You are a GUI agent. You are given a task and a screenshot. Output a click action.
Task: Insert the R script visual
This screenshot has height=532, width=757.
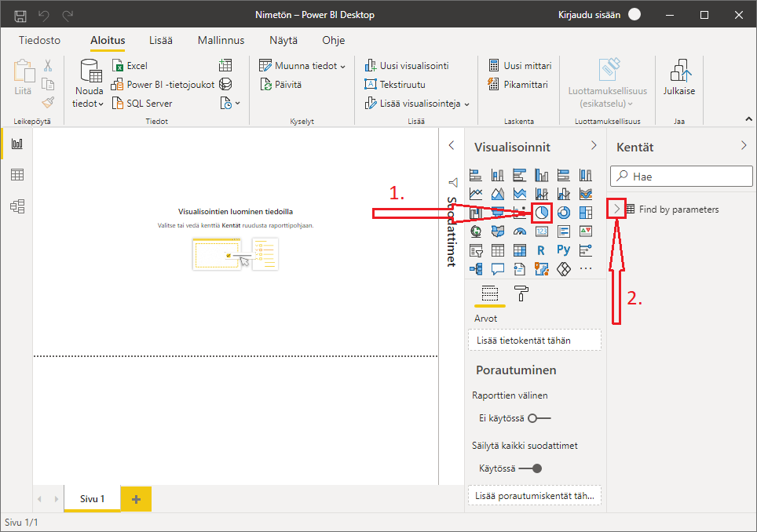(541, 250)
